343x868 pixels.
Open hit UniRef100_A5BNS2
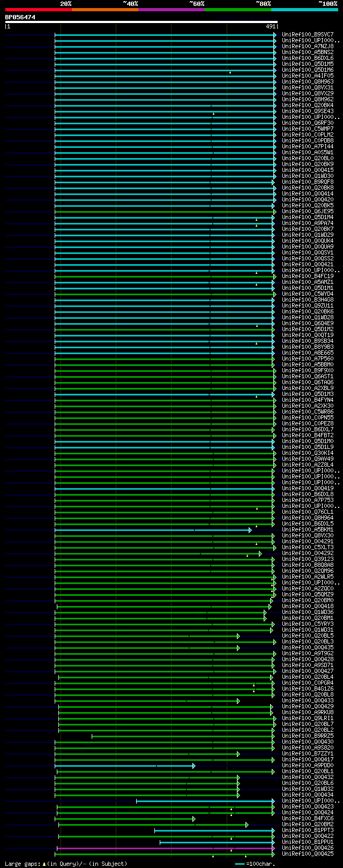tap(308, 53)
